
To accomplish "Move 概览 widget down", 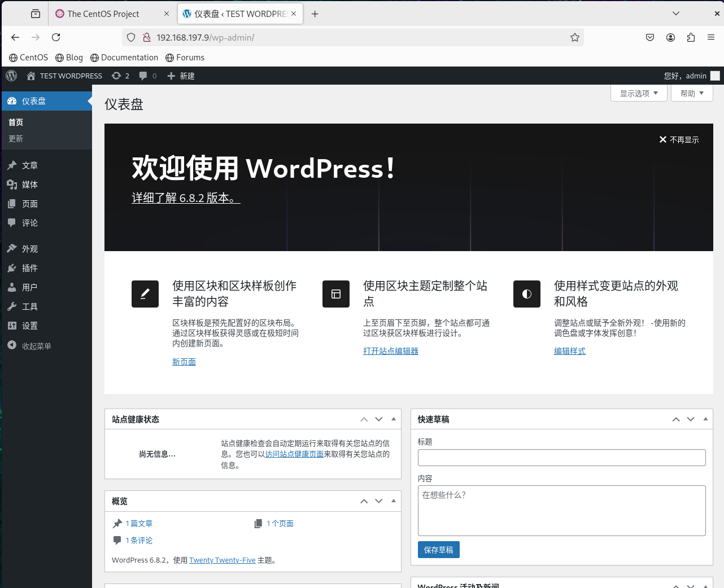I will click(379, 501).
